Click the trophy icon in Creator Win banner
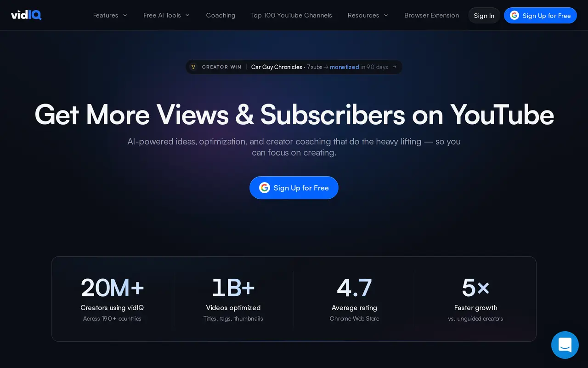The width and height of the screenshot is (588, 368). pyautogui.click(x=193, y=67)
